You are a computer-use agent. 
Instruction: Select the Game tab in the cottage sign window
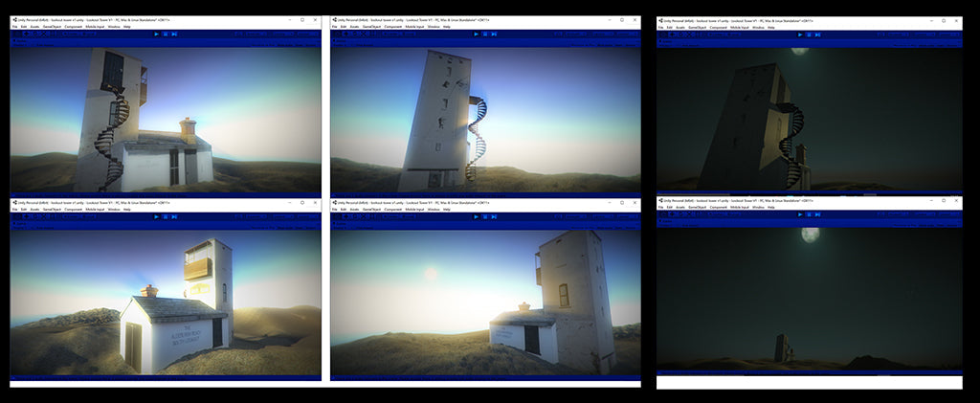[21, 226]
